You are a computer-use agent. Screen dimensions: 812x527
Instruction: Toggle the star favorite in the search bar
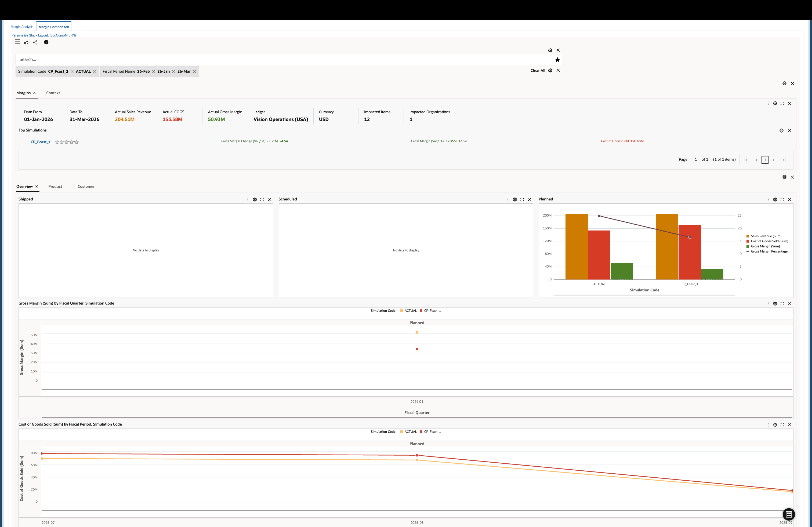pos(557,59)
